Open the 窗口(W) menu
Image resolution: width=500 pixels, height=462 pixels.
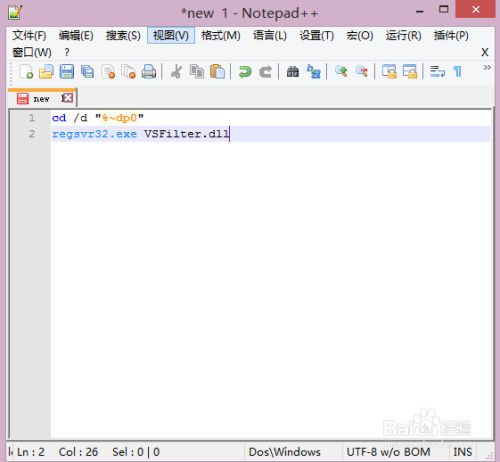(32, 52)
